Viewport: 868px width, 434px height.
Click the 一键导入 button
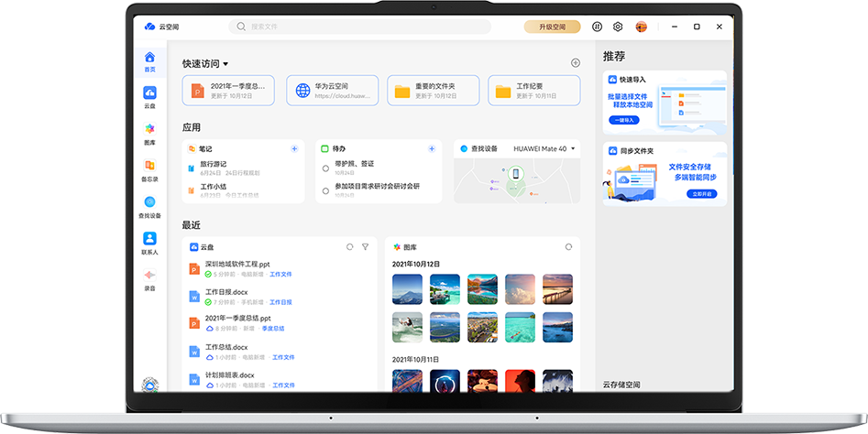click(622, 120)
